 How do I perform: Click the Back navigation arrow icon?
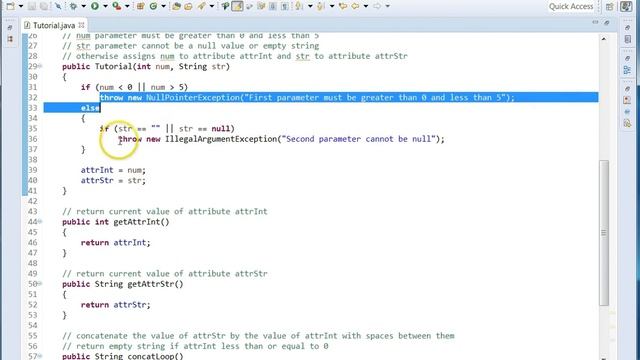point(355,6)
